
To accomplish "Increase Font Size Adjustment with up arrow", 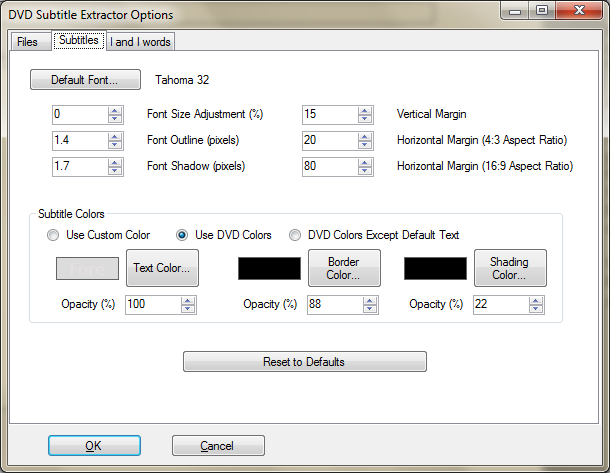I will click(x=115, y=111).
